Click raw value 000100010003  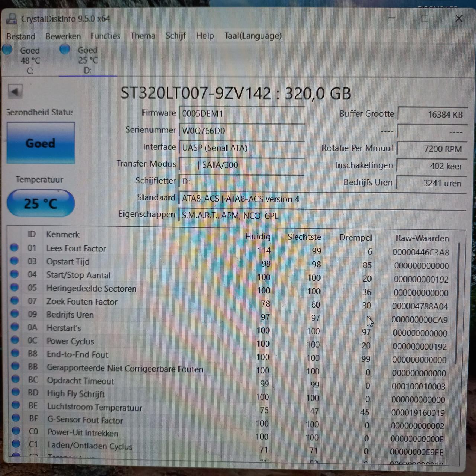click(418, 386)
